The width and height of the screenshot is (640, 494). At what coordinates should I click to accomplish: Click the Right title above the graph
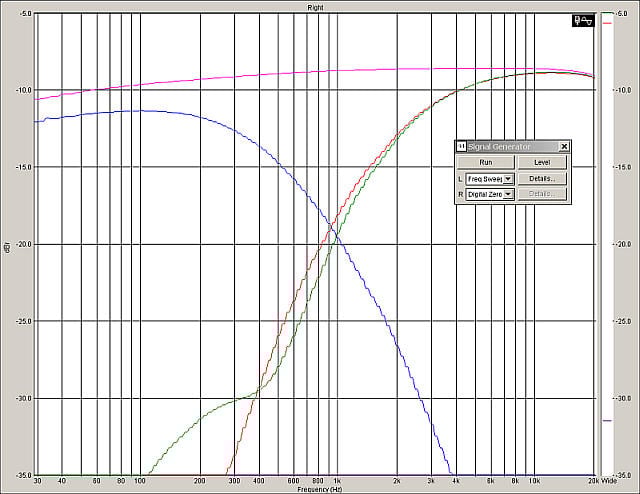318,6
